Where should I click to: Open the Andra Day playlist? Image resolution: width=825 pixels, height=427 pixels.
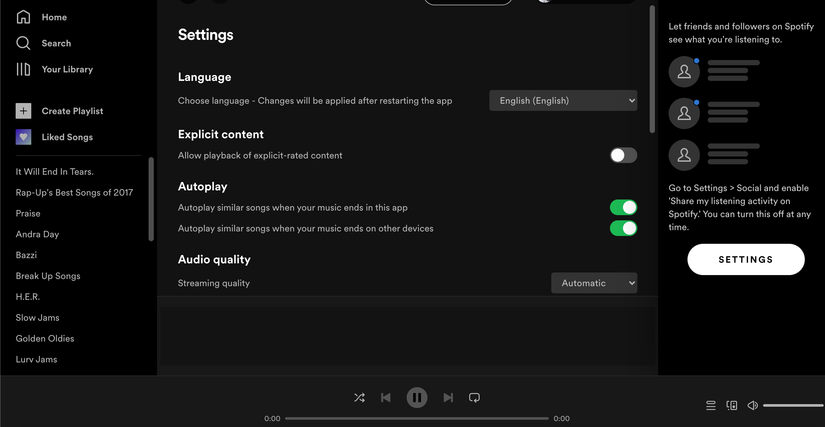click(x=37, y=234)
